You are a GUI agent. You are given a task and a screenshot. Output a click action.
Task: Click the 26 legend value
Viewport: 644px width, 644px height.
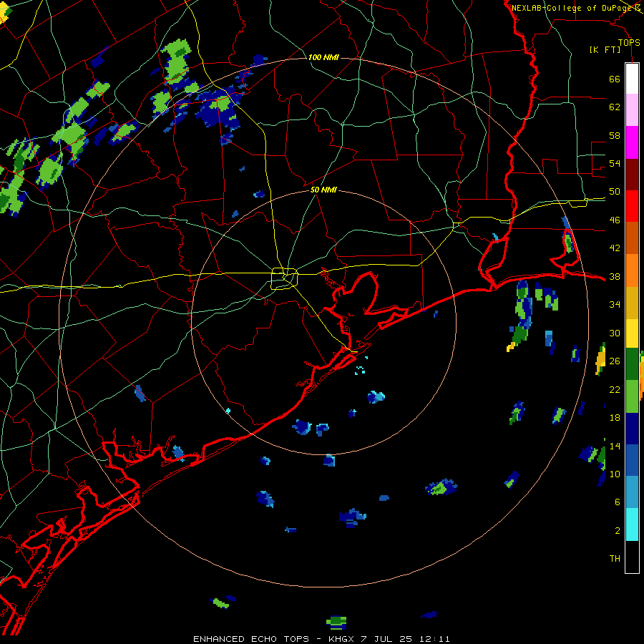615,361
